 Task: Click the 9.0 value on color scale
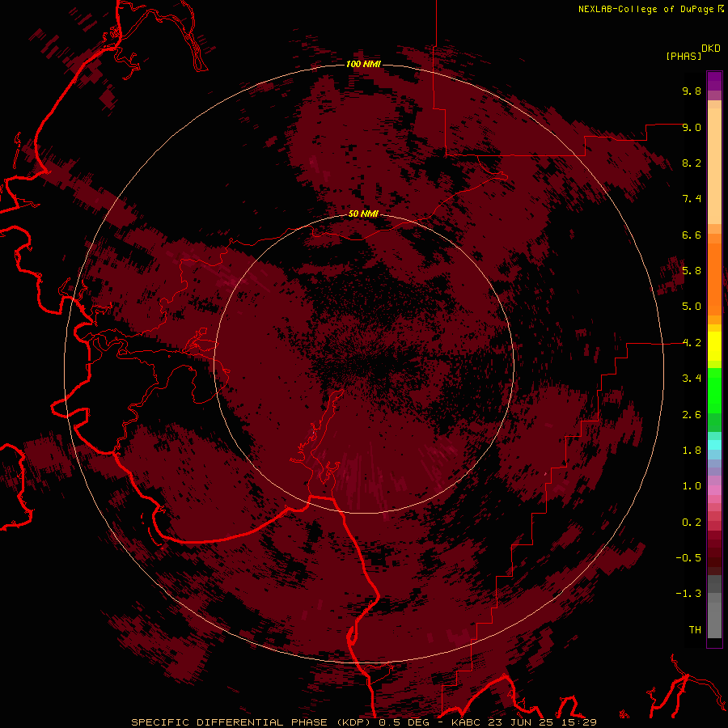click(x=692, y=127)
